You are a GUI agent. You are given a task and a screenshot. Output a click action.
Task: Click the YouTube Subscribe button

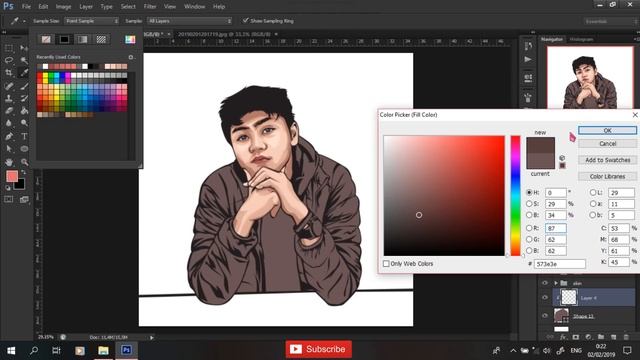318,349
